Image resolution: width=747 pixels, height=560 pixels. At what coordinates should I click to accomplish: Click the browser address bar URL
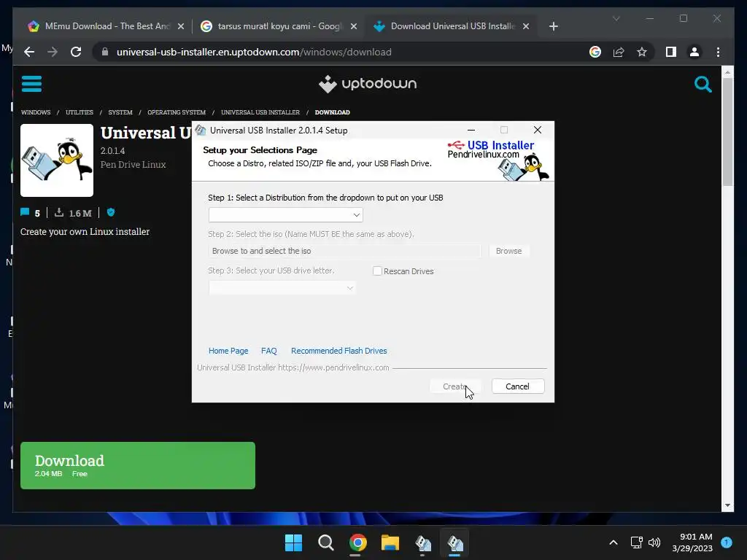tap(254, 52)
